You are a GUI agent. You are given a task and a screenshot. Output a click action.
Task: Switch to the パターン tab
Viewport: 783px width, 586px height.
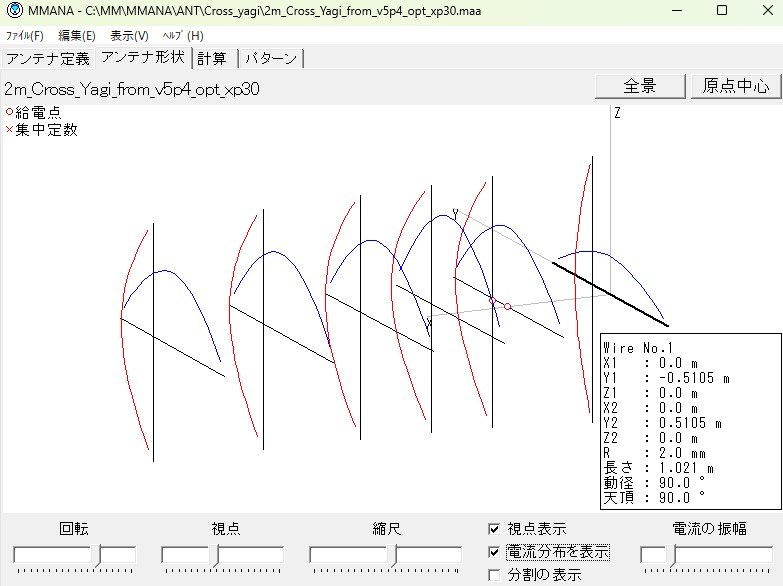271,58
